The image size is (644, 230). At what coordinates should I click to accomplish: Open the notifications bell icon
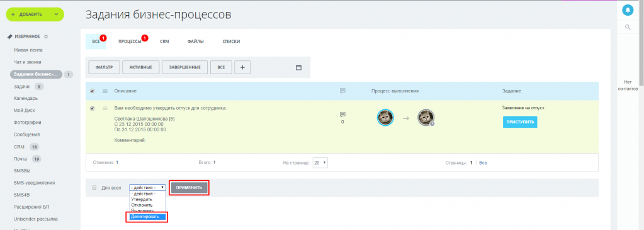tap(628, 10)
